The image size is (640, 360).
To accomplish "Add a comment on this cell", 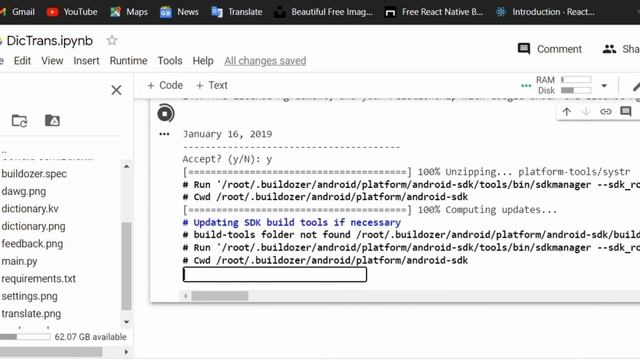I will (626, 111).
